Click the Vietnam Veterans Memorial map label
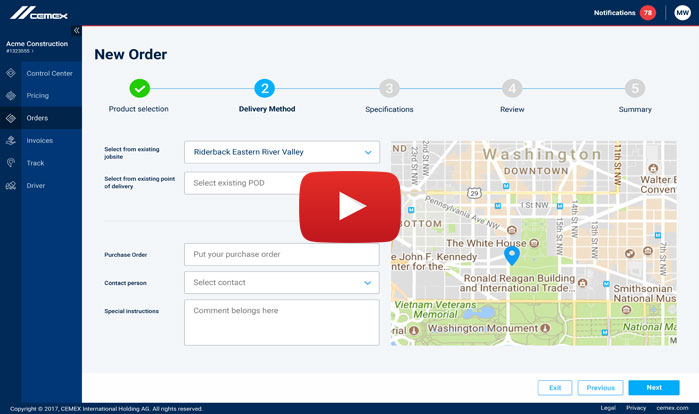The height and width of the screenshot is (414, 699). 435,309
